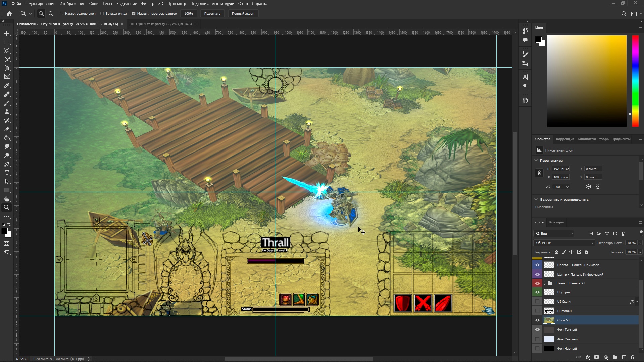Delete the selected layer
This screenshot has height=362, width=644.
tap(633, 357)
